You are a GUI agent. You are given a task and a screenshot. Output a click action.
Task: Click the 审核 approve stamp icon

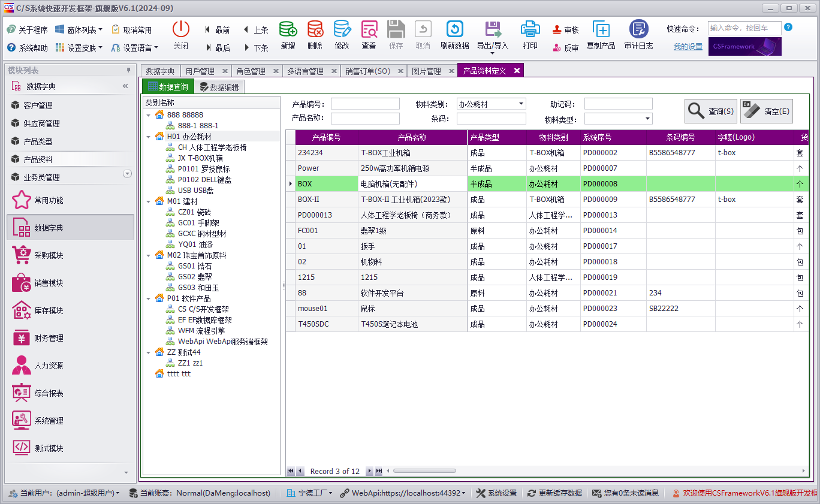tap(557, 29)
